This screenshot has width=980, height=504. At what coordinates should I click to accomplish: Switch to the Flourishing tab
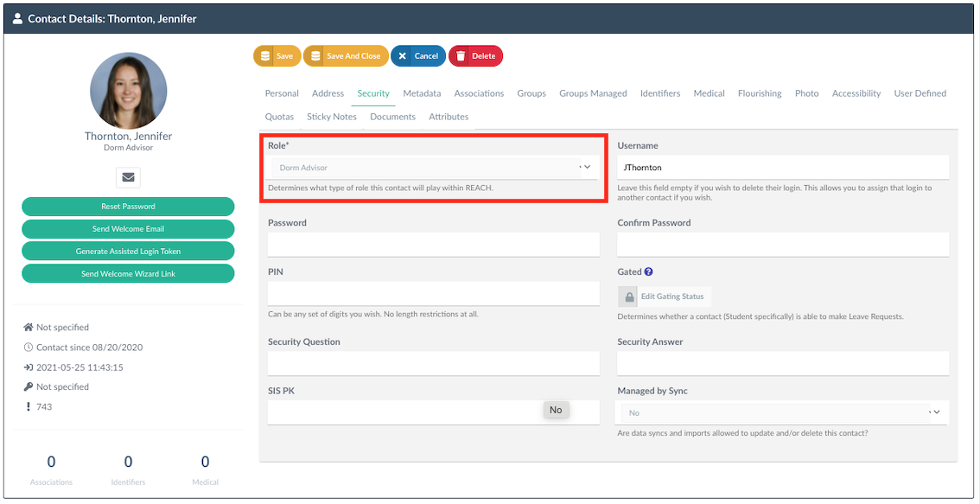click(760, 93)
